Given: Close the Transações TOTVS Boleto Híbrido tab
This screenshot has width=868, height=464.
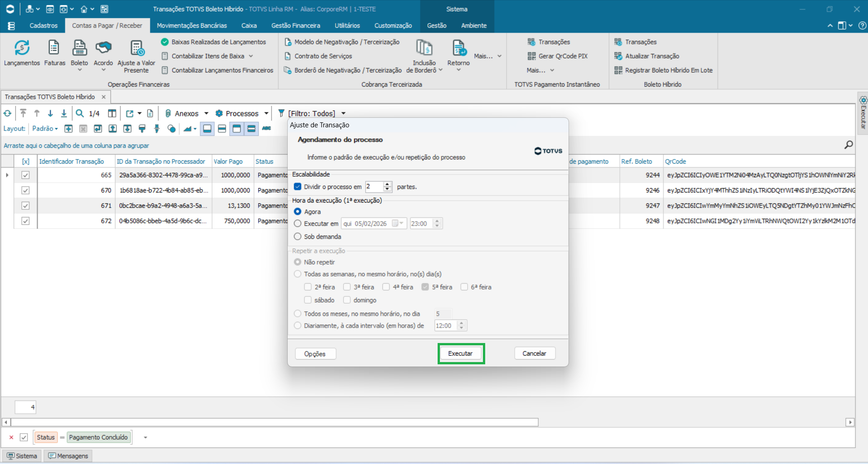Looking at the screenshot, I should (x=104, y=97).
